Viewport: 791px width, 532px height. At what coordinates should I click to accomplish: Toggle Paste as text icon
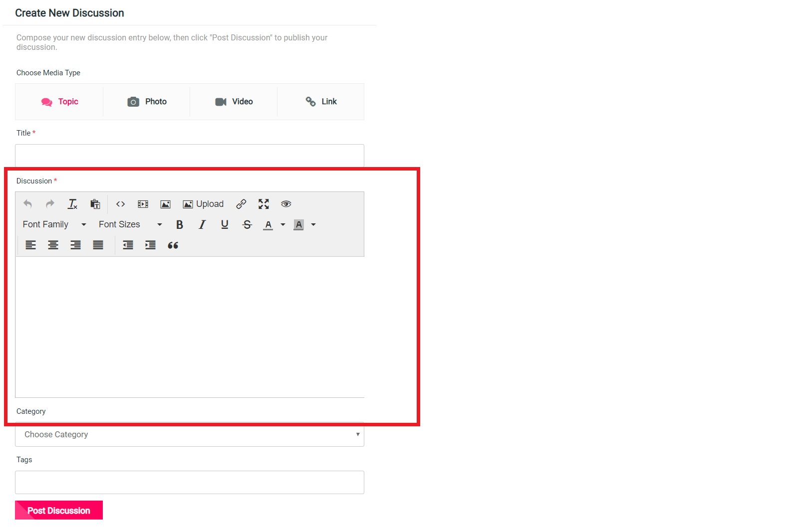tap(95, 204)
